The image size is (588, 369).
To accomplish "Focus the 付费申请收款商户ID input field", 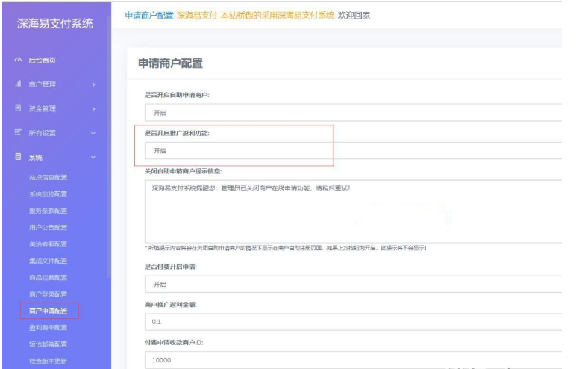I will pos(351,360).
